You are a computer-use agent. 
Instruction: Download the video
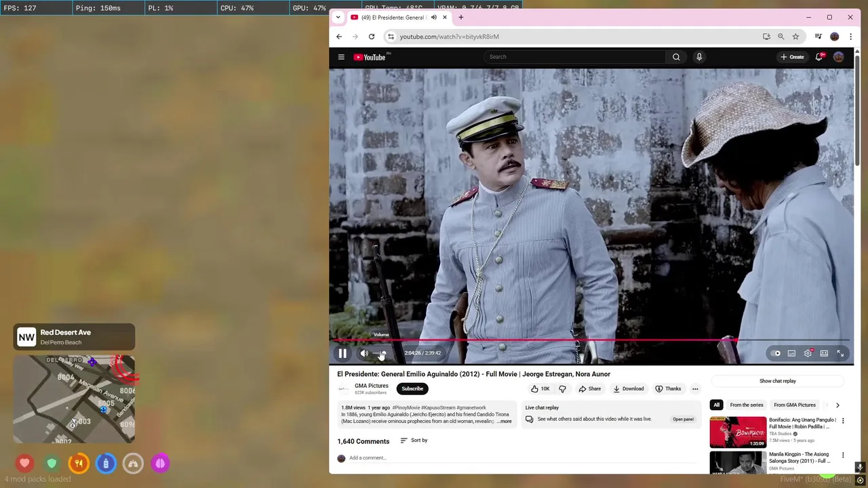click(x=629, y=388)
